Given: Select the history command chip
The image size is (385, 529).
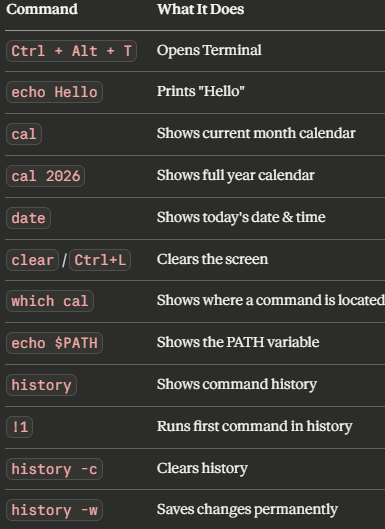Looking at the screenshot, I should coord(42,385).
